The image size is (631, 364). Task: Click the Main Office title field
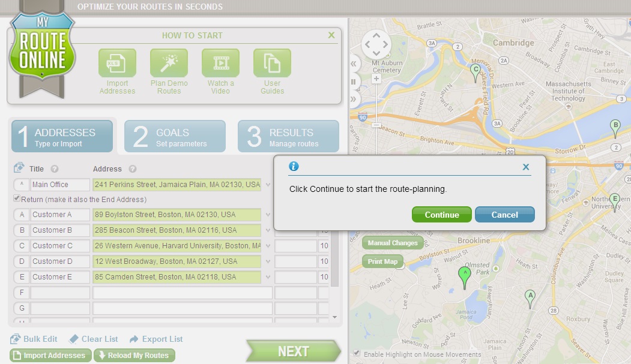click(x=60, y=185)
